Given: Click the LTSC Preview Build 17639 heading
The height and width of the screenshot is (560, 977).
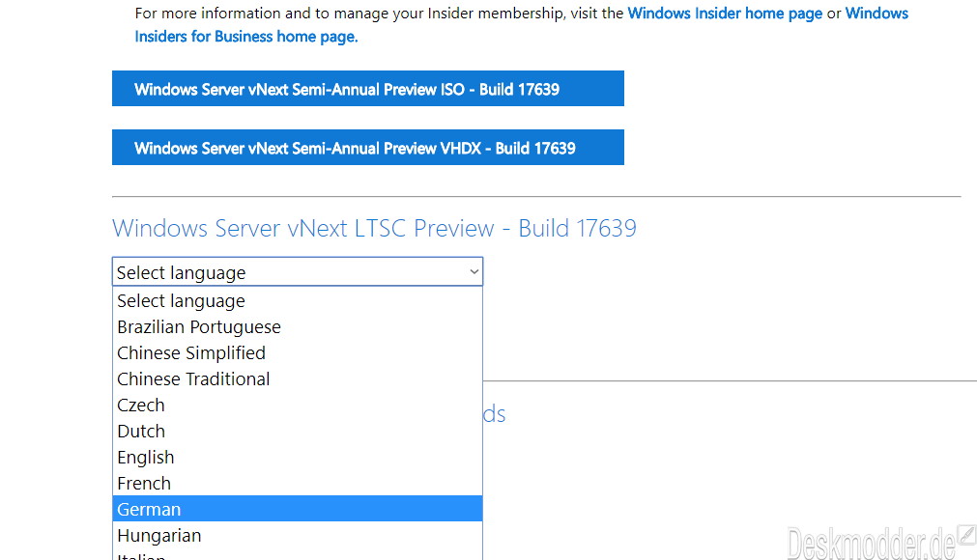Looking at the screenshot, I should coord(375,229).
